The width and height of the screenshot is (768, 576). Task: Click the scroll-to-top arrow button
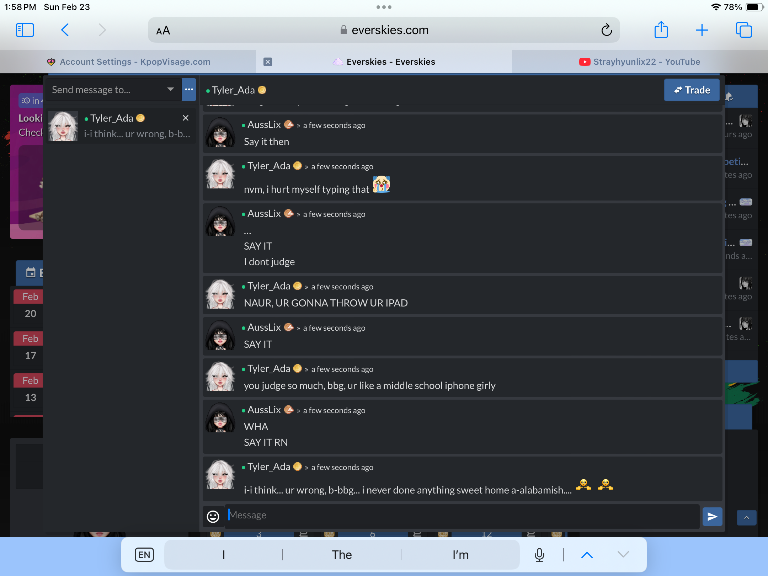(746, 517)
